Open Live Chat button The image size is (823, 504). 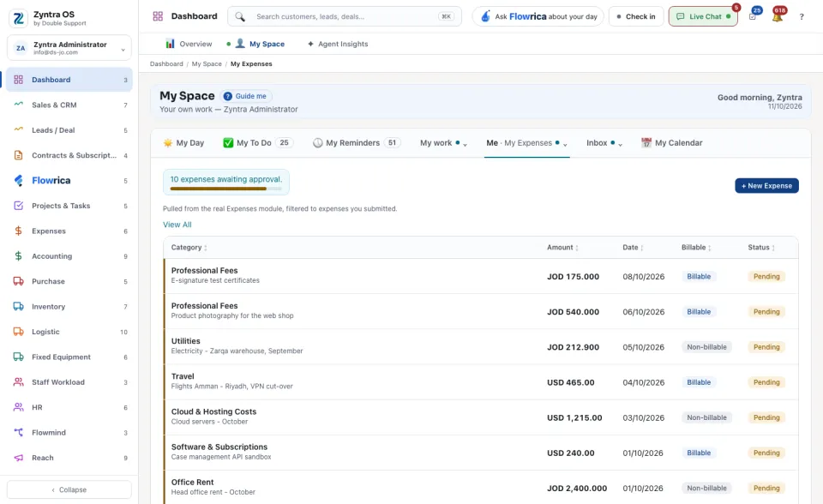[x=703, y=17]
